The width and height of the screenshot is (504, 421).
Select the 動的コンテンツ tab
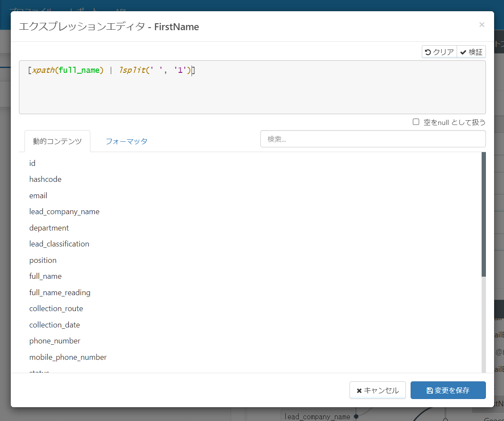(x=57, y=141)
